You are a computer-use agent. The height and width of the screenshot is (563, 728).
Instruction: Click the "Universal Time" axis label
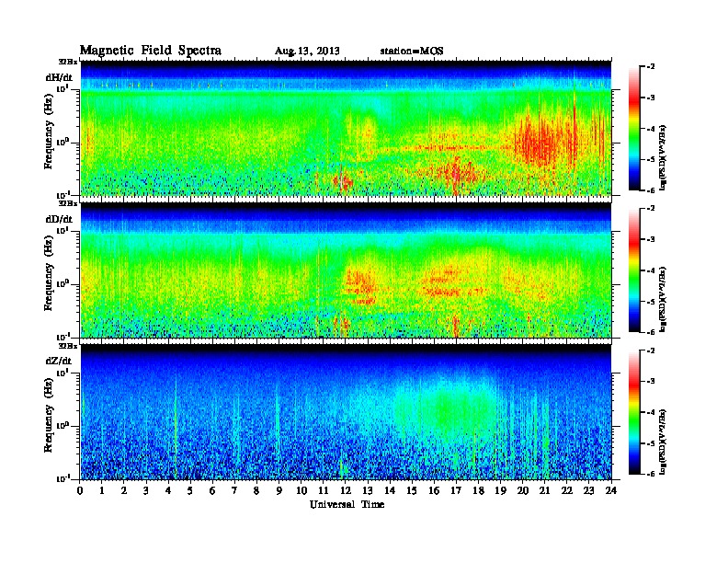(347, 504)
